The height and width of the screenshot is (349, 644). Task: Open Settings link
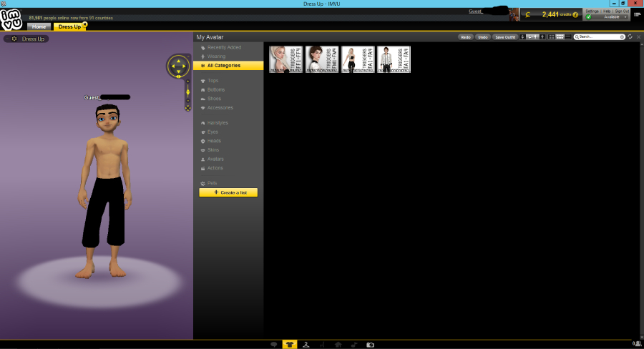[592, 11]
